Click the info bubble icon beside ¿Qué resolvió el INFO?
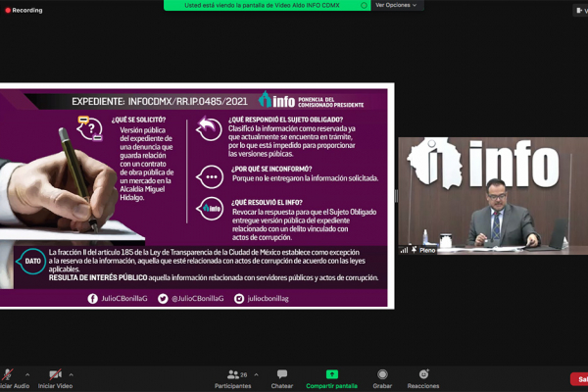 pos(210,209)
